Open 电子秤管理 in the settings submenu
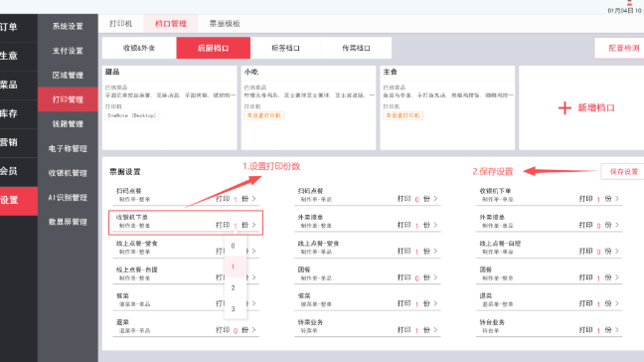644x362 pixels. (68, 149)
